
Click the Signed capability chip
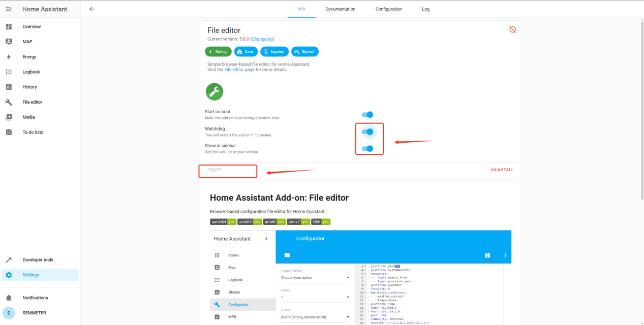pos(305,51)
